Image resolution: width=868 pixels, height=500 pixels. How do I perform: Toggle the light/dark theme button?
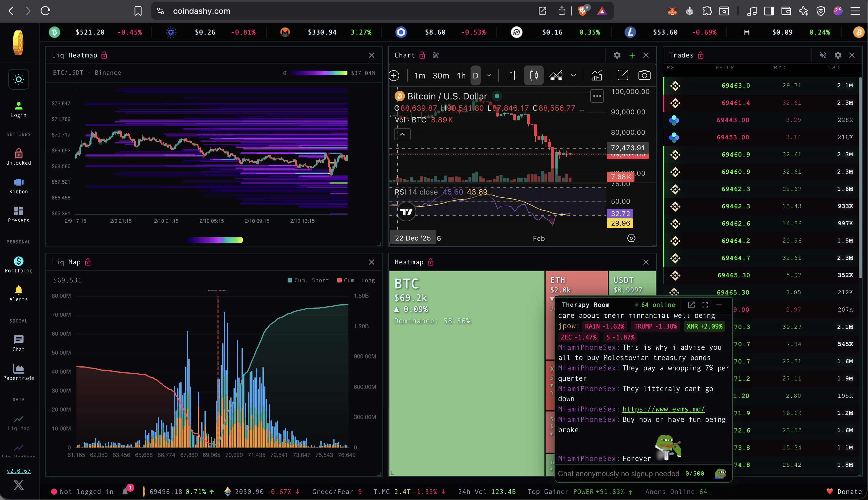[19, 79]
